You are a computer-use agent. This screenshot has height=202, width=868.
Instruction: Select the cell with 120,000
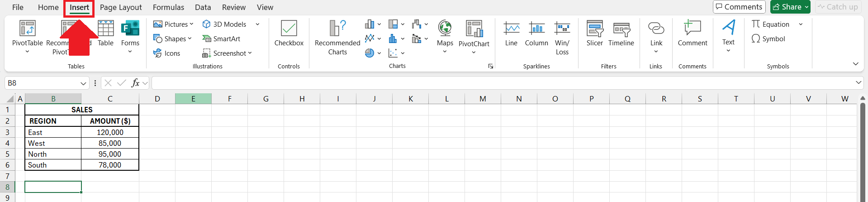click(x=110, y=132)
